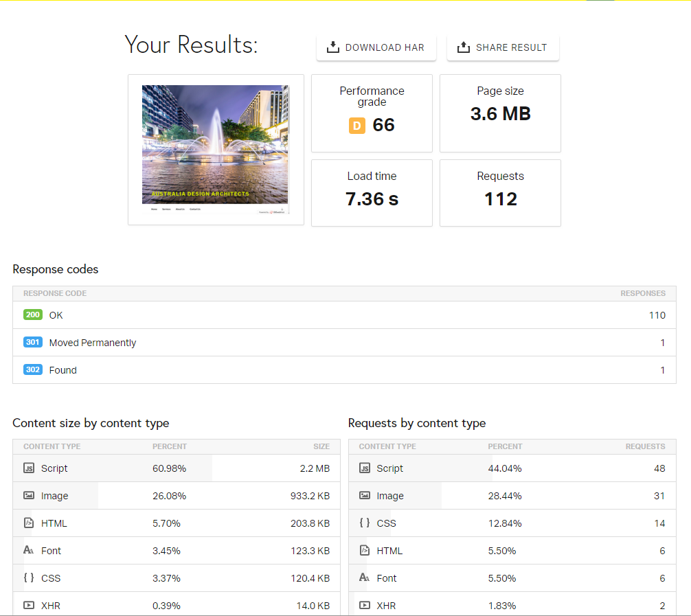Click the HTML icon in content size table
Screen dimensions: 691x616
(x=29, y=523)
